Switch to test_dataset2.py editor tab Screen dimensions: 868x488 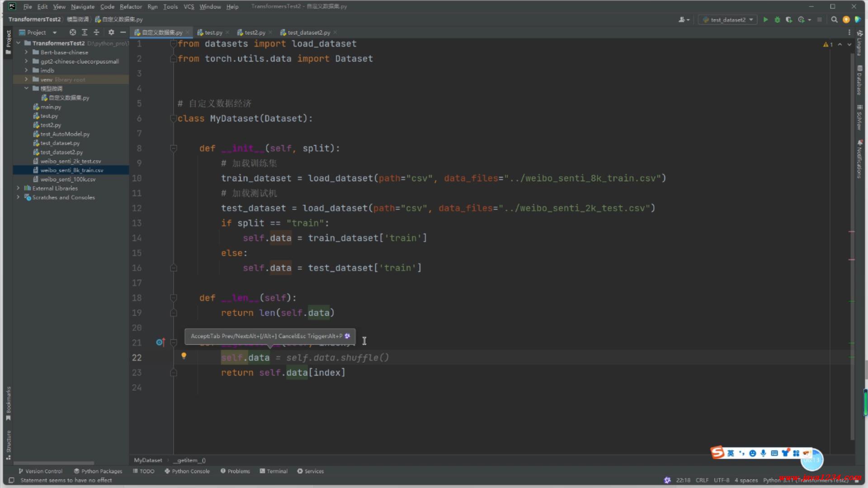click(308, 33)
